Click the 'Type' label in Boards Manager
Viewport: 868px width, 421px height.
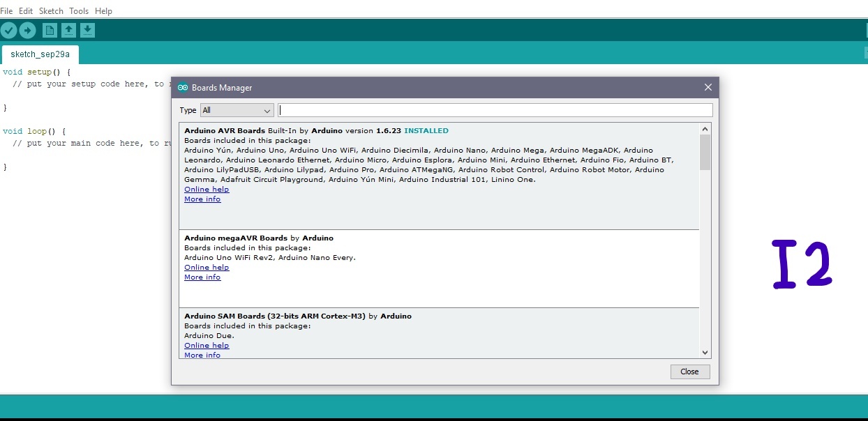[x=188, y=110]
